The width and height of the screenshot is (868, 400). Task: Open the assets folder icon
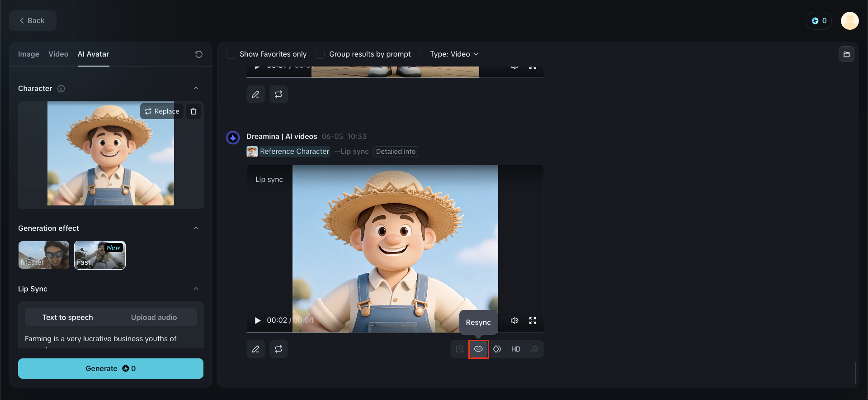pyautogui.click(x=846, y=54)
